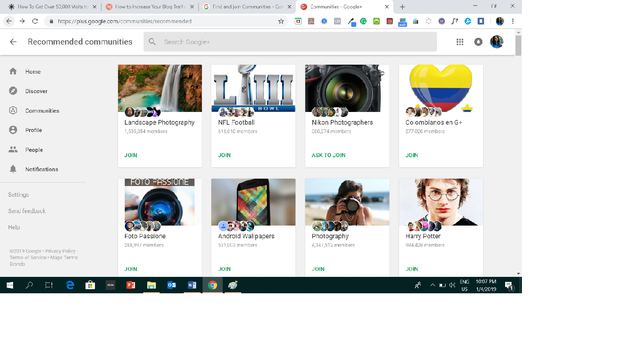Open the account profile picture in Google+ header
This screenshot has height=362, width=644.
tap(497, 42)
